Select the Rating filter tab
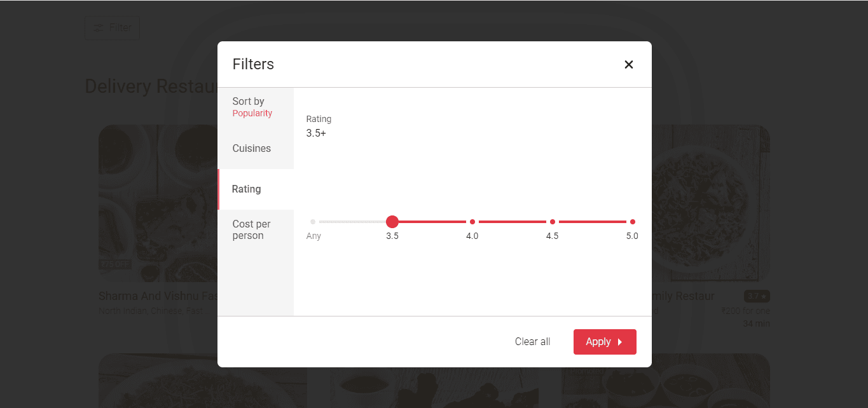Image resolution: width=868 pixels, height=408 pixels. tap(256, 189)
